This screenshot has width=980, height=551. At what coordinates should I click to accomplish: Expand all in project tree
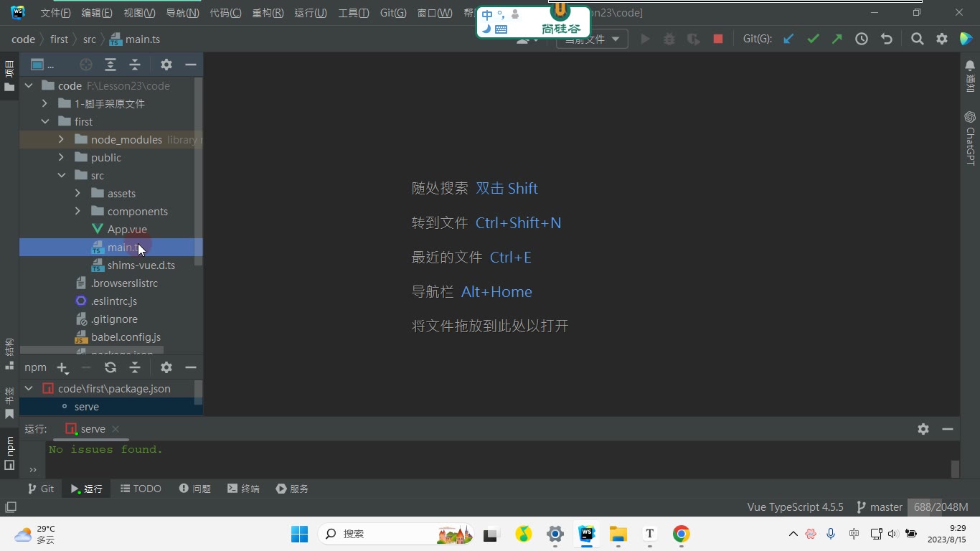coord(110,65)
